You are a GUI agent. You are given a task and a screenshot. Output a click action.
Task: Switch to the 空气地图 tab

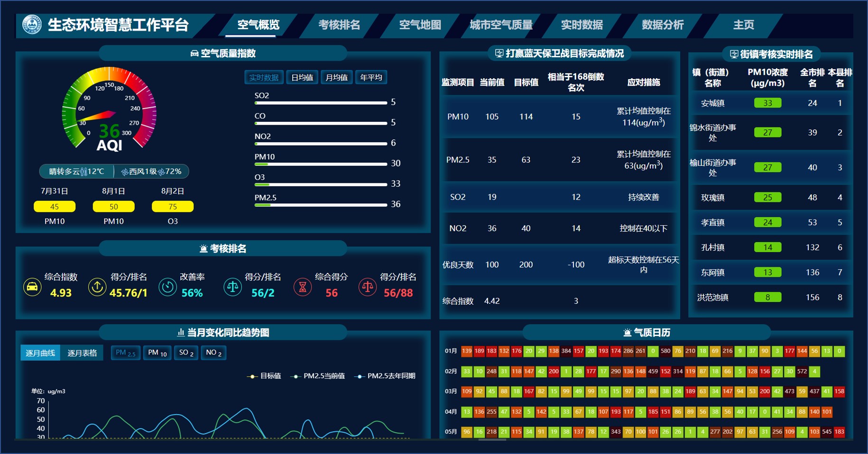(420, 25)
